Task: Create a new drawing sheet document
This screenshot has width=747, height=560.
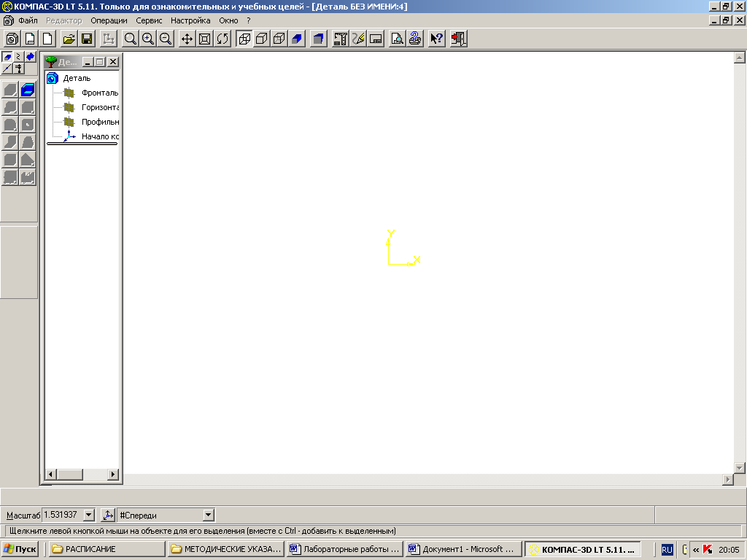Action: tap(30, 39)
